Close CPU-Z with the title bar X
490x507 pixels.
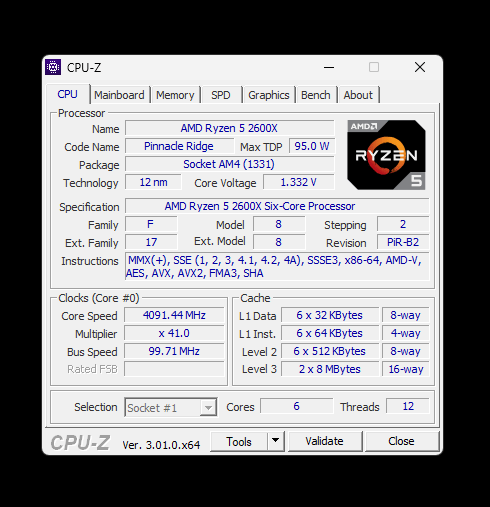pos(420,67)
